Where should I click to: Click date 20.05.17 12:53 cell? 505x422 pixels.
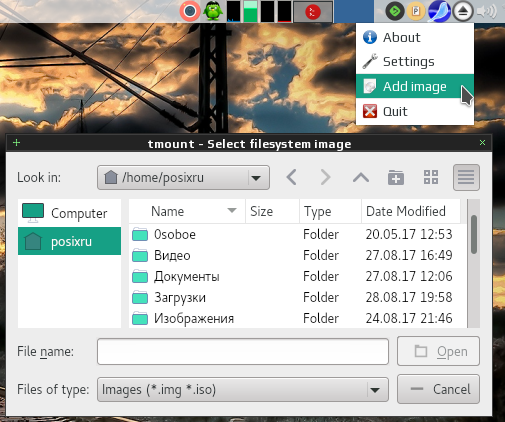409,234
